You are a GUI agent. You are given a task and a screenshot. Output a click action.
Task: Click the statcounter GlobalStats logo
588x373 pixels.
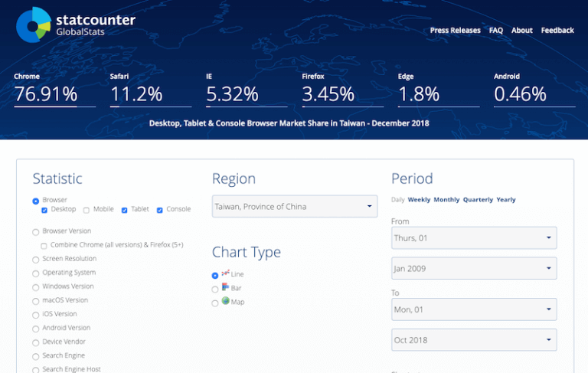(x=76, y=25)
